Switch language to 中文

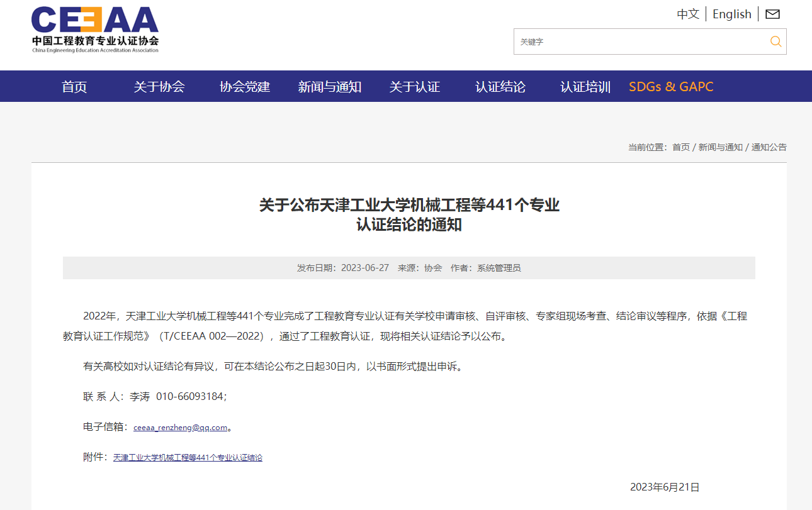pyautogui.click(x=688, y=14)
